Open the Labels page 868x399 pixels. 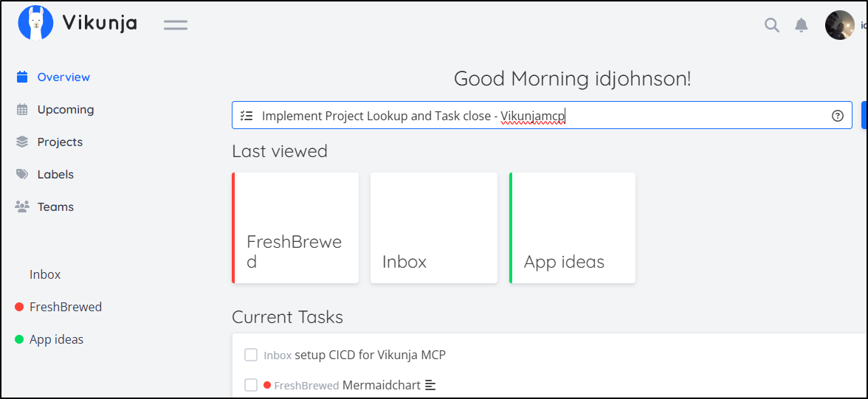pos(55,175)
